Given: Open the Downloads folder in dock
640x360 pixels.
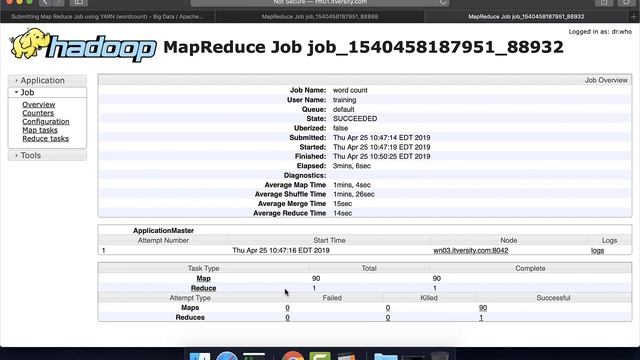Looking at the screenshot, I should point(386,357).
